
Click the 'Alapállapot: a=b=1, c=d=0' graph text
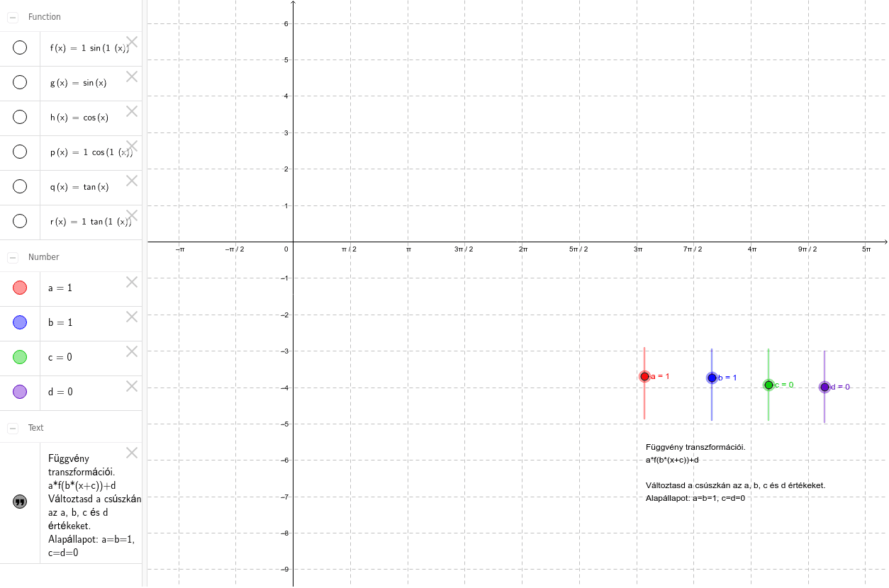click(695, 498)
